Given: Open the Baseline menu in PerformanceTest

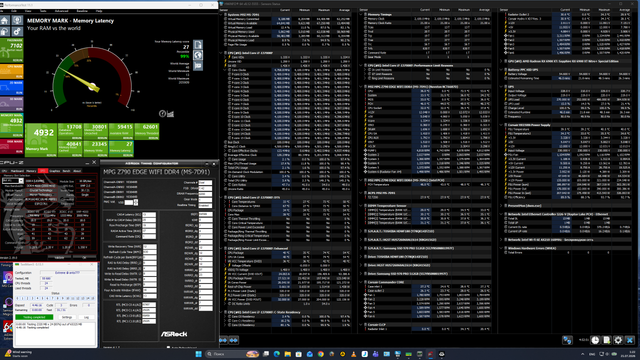Looking at the screenshot, I should coord(82,11).
